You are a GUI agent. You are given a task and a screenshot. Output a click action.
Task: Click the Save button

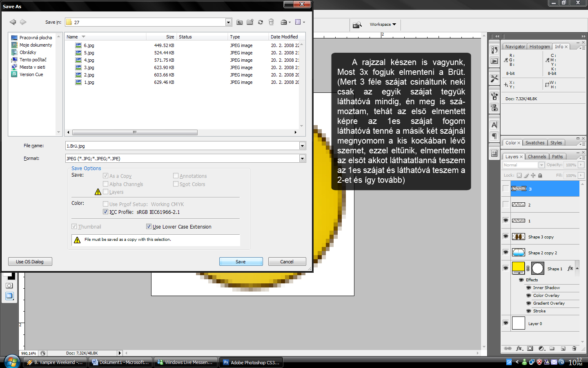(x=241, y=262)
